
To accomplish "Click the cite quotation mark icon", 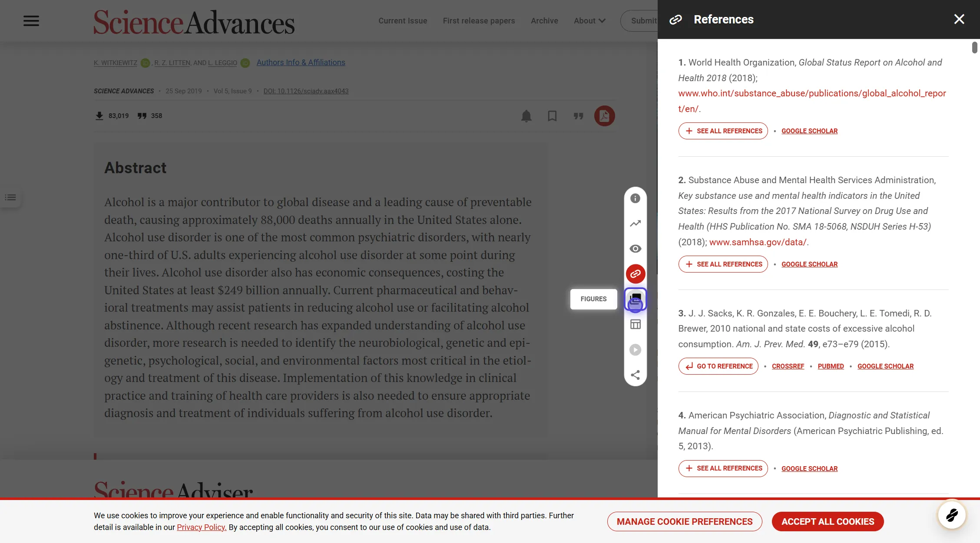I will click(578, 116).
